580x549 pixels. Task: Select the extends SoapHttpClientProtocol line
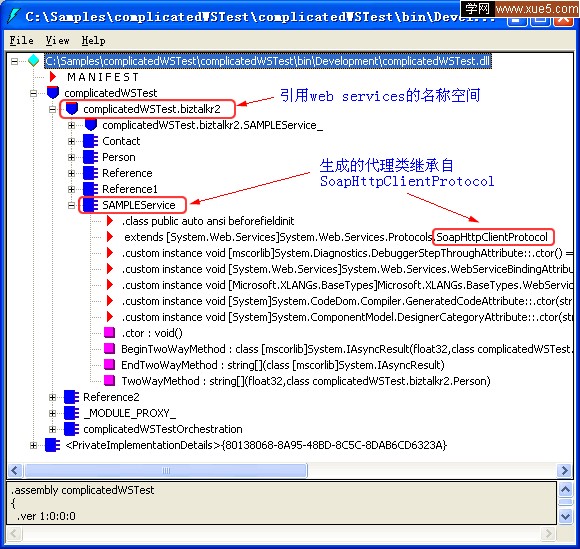(x=335, y=237)
